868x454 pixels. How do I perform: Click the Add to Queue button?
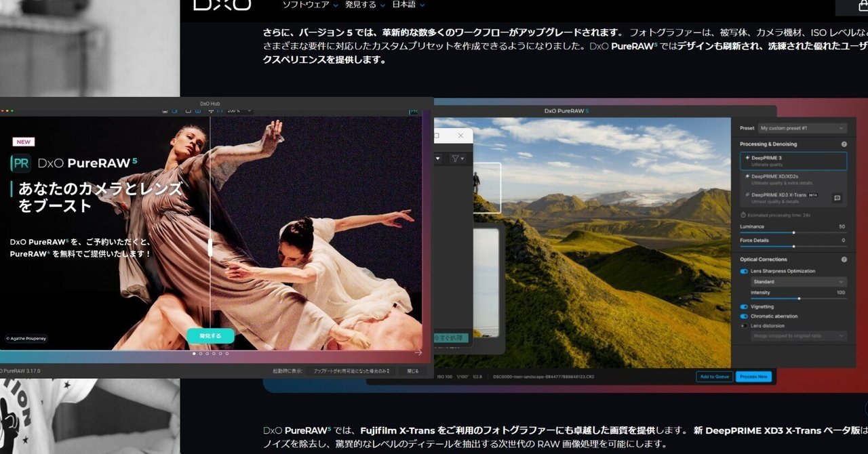click(x=714, y=376)
